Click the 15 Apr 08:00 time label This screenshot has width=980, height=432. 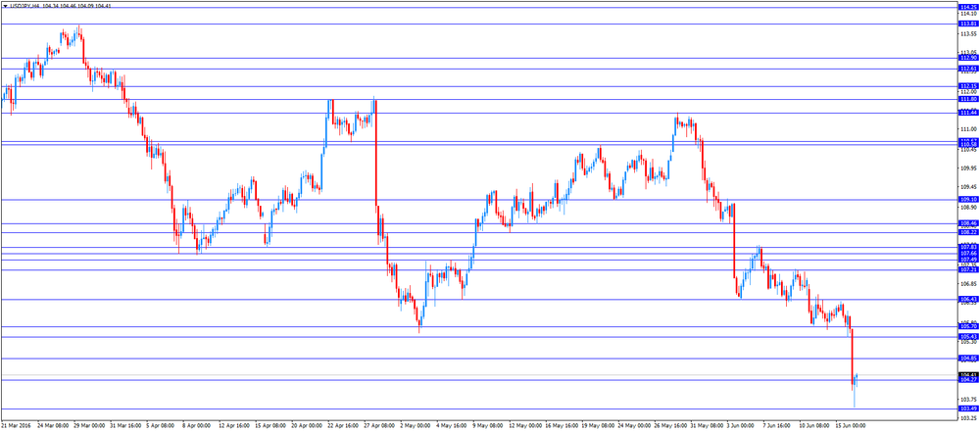(x=270, y=426)
